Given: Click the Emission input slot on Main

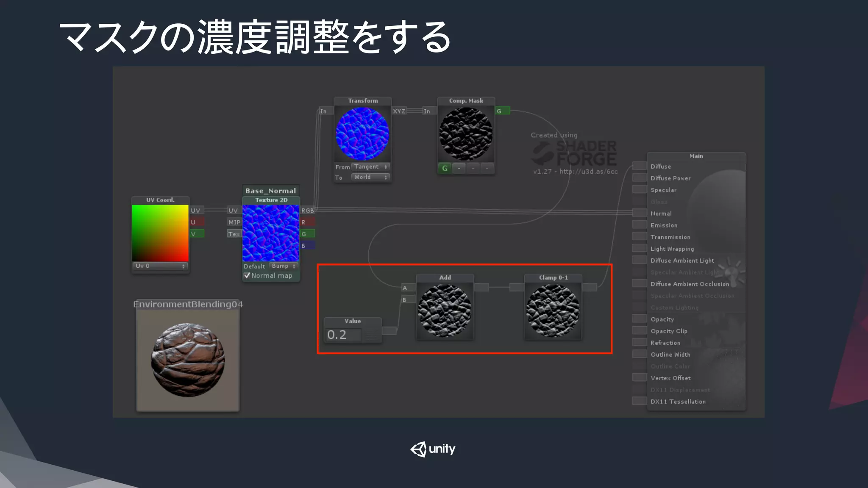Looking at the screenshot, I should (x=640, y=225).
